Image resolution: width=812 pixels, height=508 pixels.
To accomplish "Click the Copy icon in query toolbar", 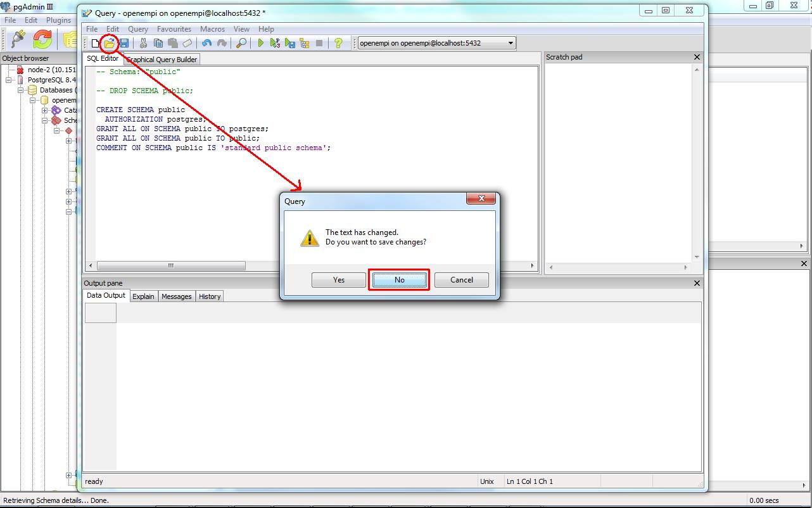I will click(x=158, y=43).
